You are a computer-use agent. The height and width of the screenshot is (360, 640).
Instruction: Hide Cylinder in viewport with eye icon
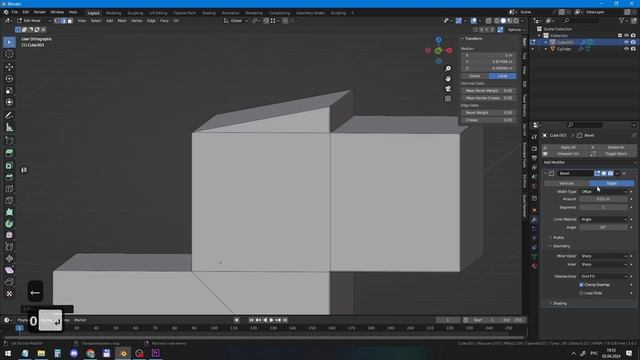tap(626, 49)
